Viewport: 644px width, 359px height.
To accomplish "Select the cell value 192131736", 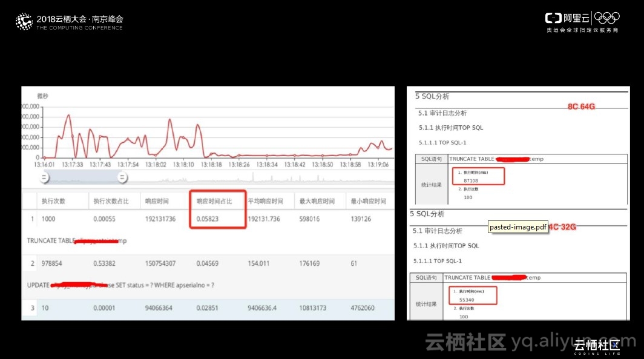I will point(160,219).
